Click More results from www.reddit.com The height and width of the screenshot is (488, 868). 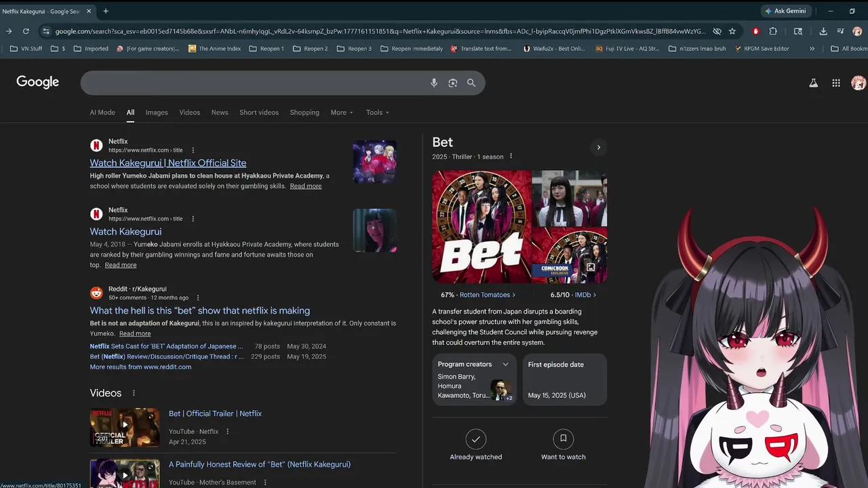(140, 367)
